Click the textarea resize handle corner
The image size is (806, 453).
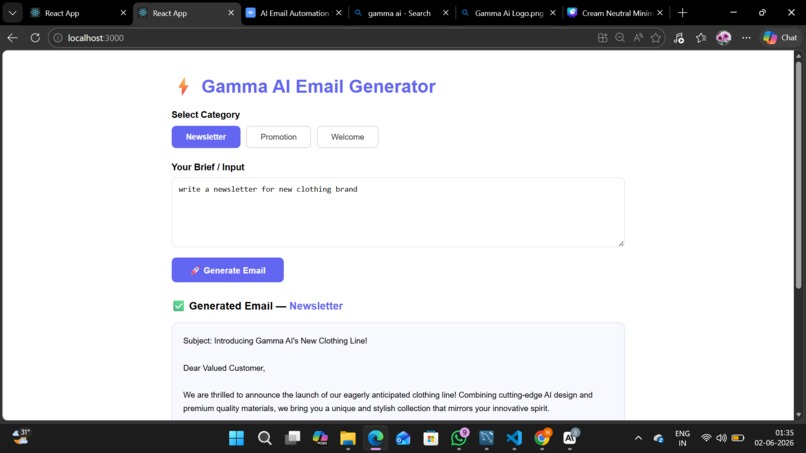pyautogui.click(x=621, y=243)
